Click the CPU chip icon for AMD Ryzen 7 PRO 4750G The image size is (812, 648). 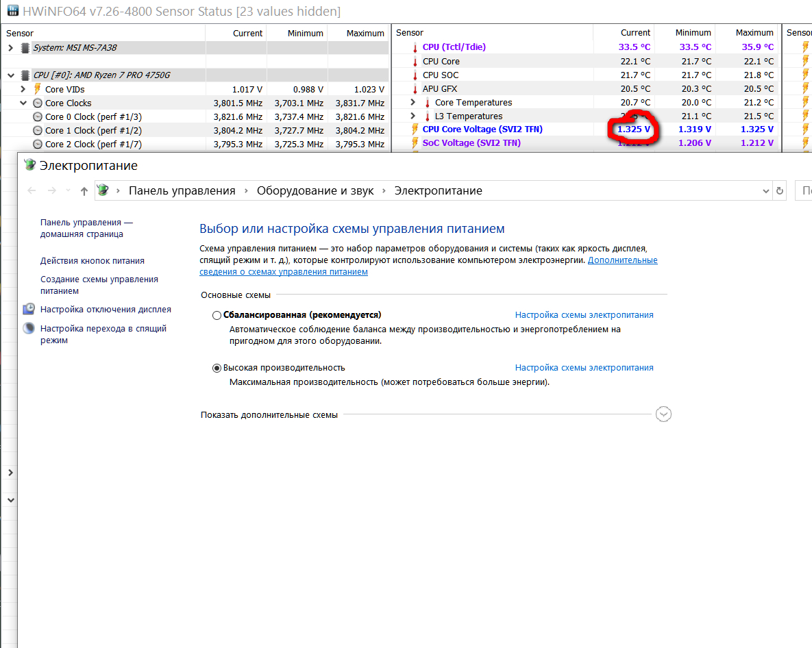pyautogui.click(x=25, y=75)
